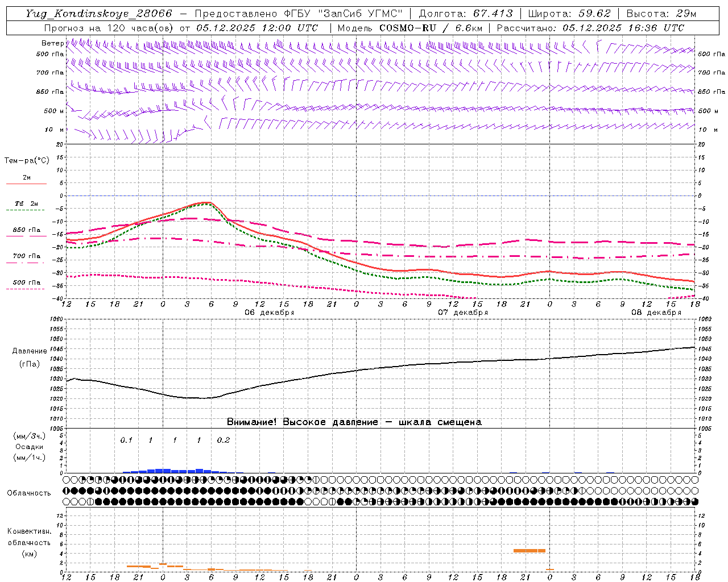Image resolution: width=728 pixels, height=582 pixels.
Task: Select the capitalized Облачность cloud cover row label
Action: [29, 493]
